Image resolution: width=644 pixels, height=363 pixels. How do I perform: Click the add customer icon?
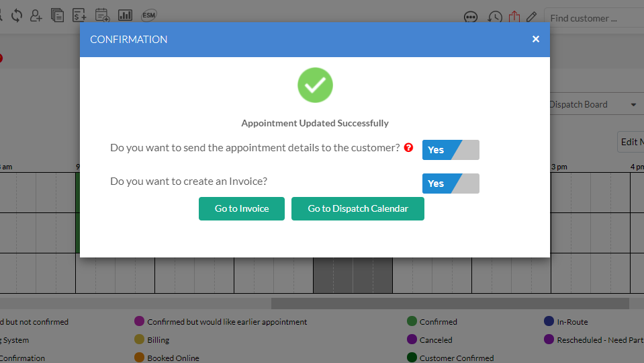[36, 15]
